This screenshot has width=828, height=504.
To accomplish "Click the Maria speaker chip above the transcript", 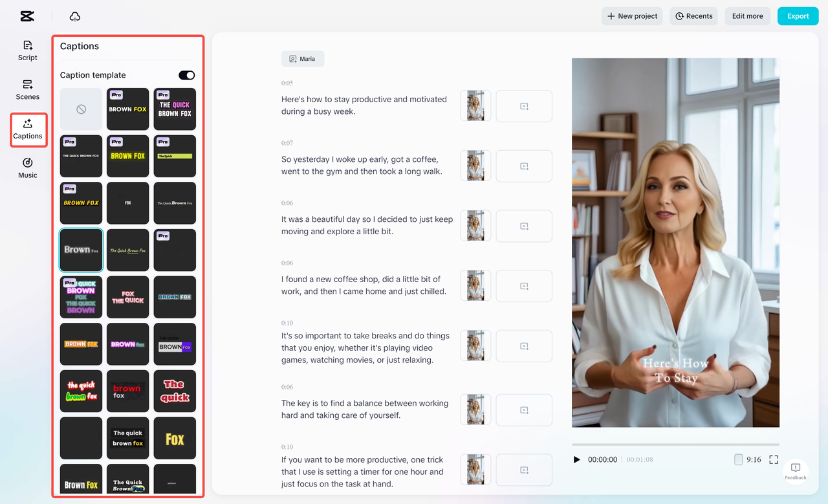I will (x=302, y=58).
